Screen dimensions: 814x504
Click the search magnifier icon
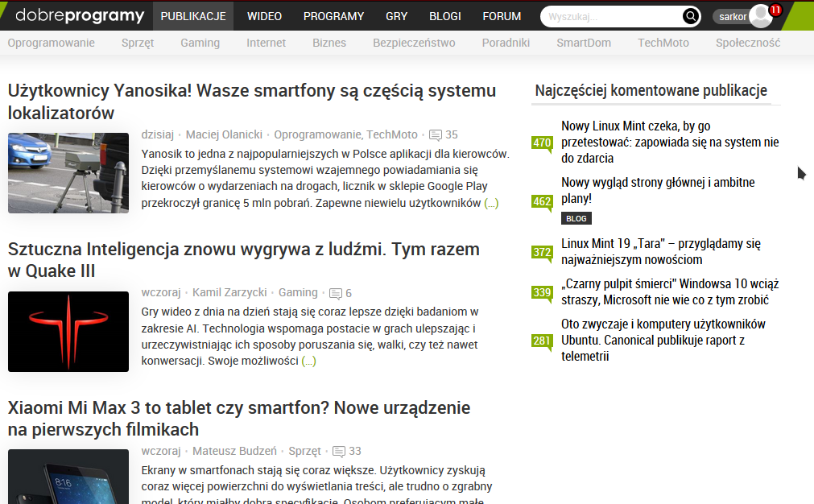coord(690,16)
